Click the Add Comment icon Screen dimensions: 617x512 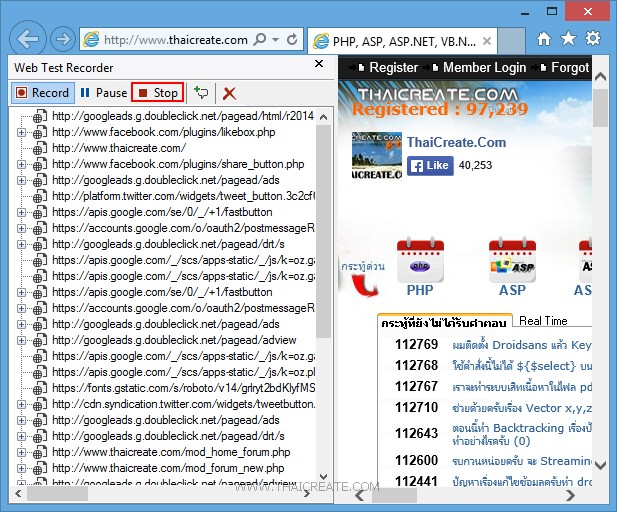(201, 93)
